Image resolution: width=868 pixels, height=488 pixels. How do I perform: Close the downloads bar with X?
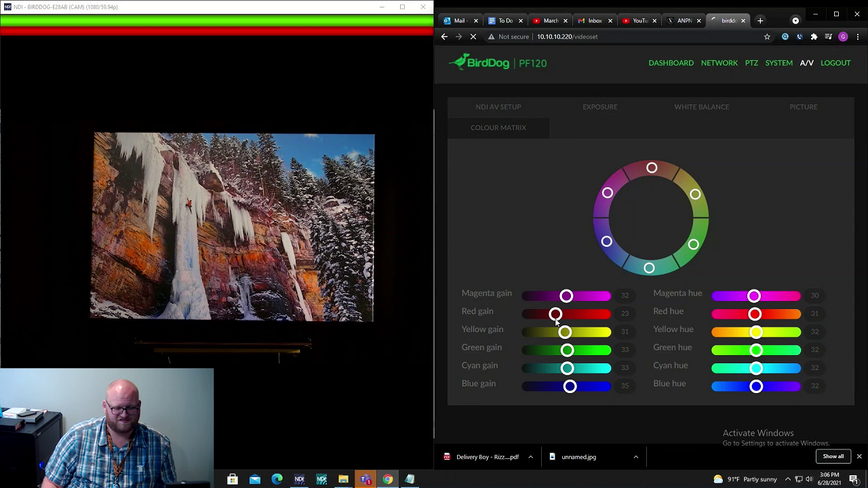(859, 456)
